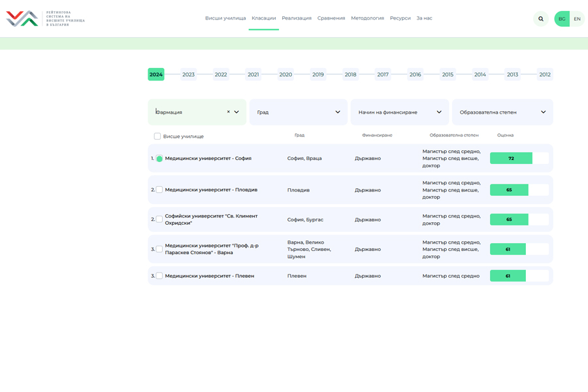Open Медицински университет - Плевен link
This screenshot has height=392, width=588.
click(x=210, y=276)
